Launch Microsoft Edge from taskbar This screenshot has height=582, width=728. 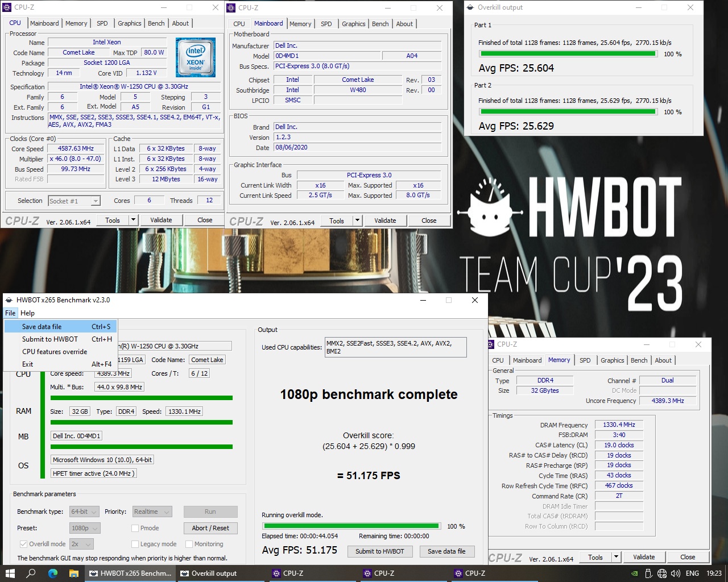coord(53,573)
